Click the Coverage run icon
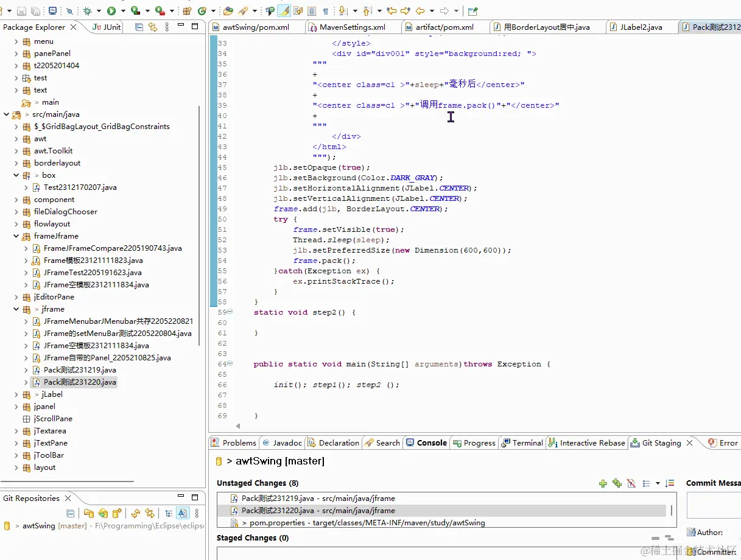Screen dimensions: 741x560 pos(135,11)
